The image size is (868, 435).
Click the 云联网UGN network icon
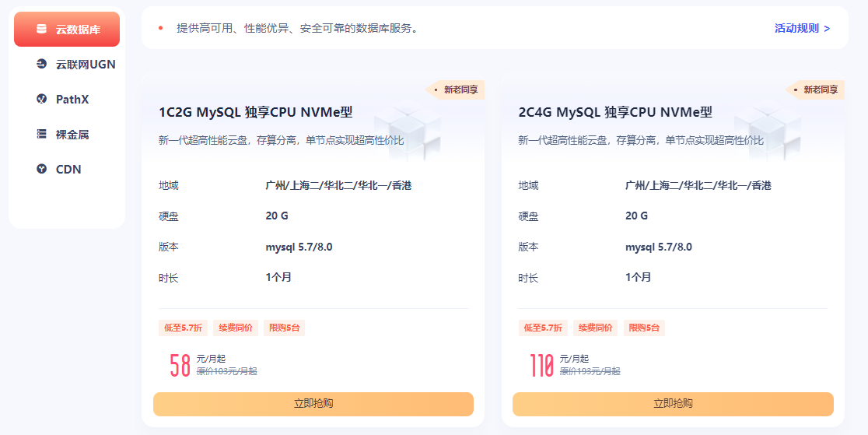(x=41, y=65)
